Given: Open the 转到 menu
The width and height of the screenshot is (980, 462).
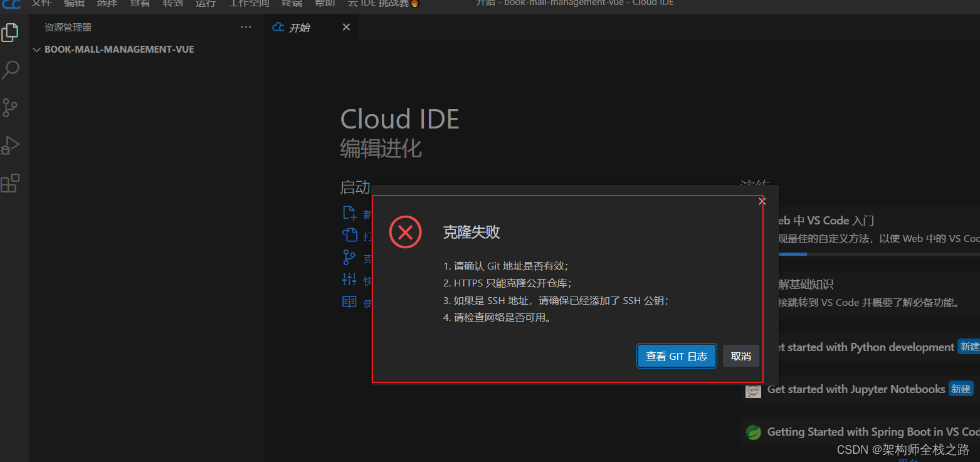Looking at the screenshot, I should tap(172, 4).
